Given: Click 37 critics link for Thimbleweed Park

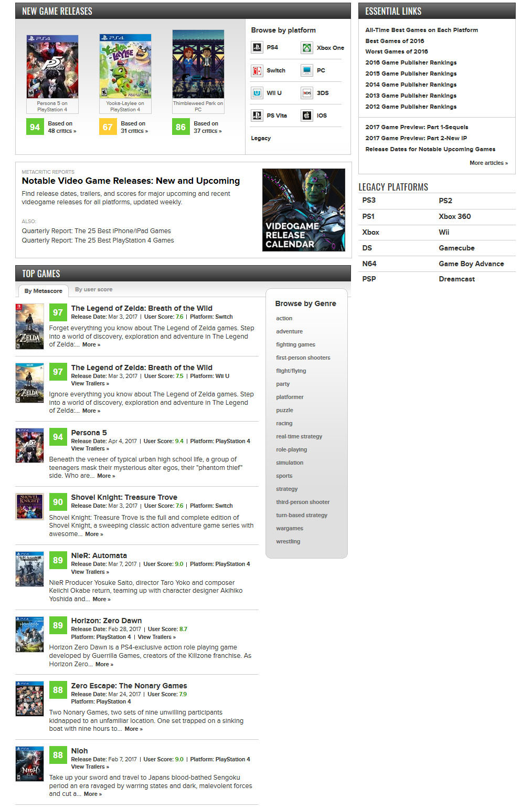Looking at the screenshot, I should [x=208, y=131].
